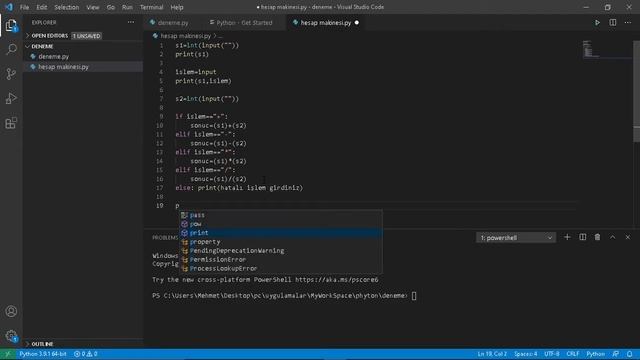This screenshot has width=640, height=360.
Task: Click the VS Code logo icon
Action: point(9,7)
